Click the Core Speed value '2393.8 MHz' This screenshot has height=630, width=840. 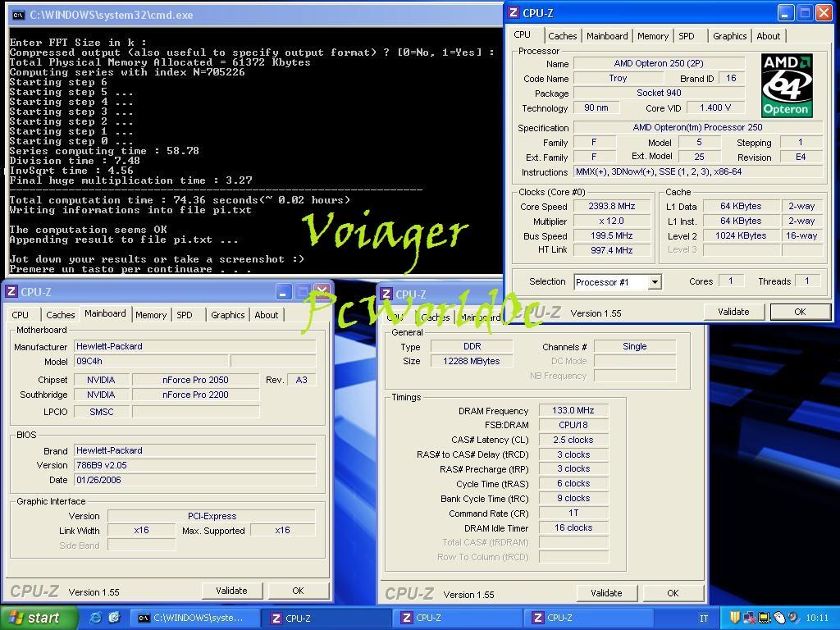tap(611, 206)
